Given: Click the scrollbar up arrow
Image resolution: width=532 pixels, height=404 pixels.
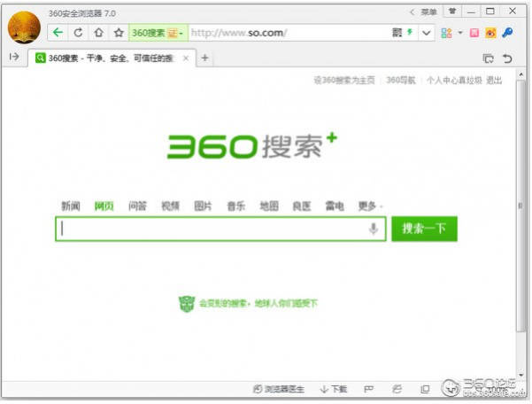Looking at the screenshot, I should click(521, 74).
